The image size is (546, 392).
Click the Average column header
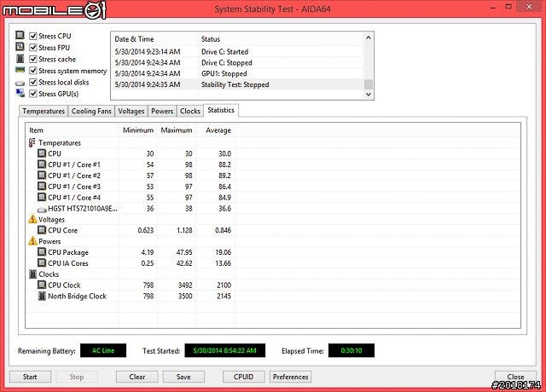[215, 130]
